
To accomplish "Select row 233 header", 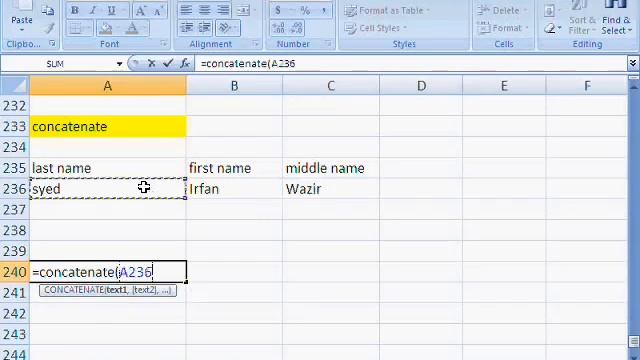I will coord(15,127).
